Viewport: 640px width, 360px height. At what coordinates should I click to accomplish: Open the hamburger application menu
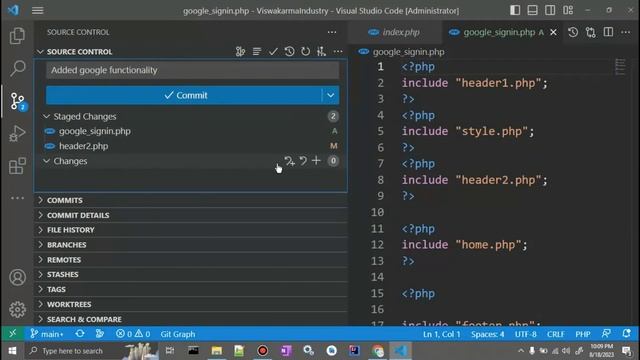pyautogui.click(x=38, y=10)
